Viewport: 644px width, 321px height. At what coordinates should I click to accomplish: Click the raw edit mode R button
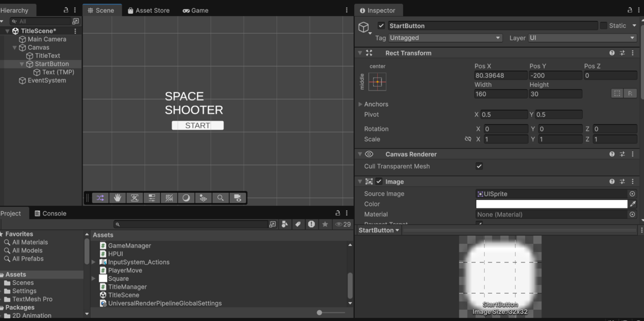631,93
